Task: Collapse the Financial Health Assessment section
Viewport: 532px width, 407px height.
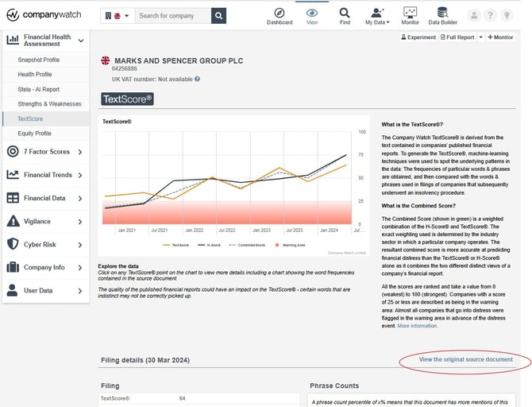Action: (81, 41)
